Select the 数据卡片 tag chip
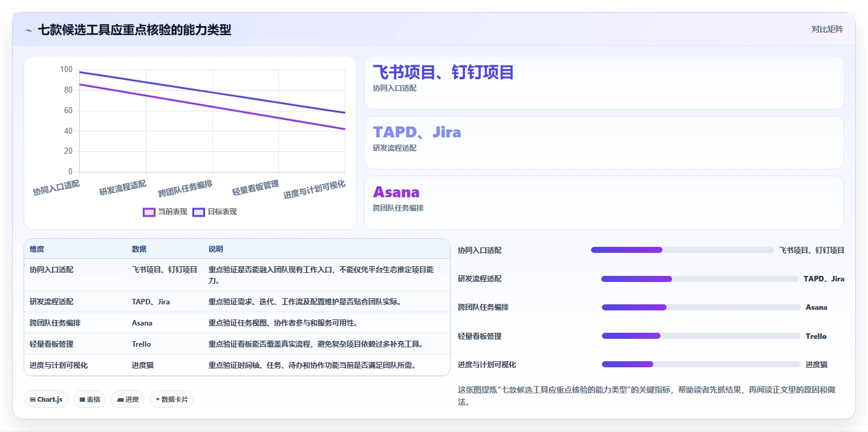Viewport: 868px width, 432px height. [172, 399]
